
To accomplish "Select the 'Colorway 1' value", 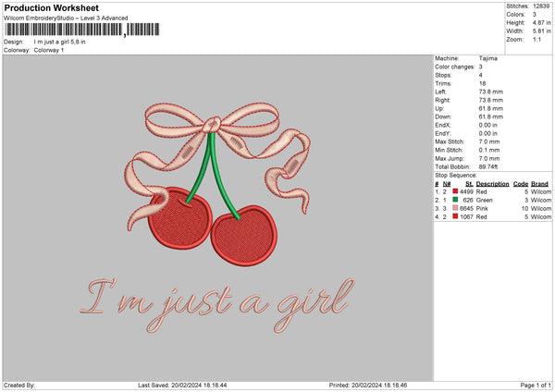I will coord(49,50).
